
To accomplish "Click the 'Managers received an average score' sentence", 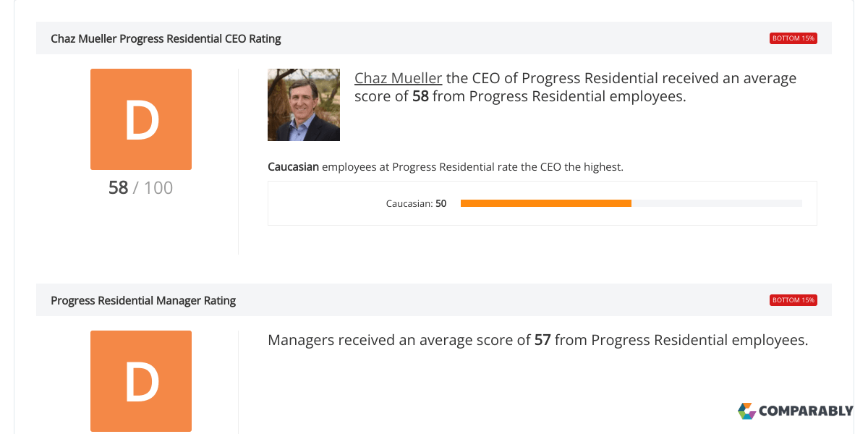I will click(399, 340).
